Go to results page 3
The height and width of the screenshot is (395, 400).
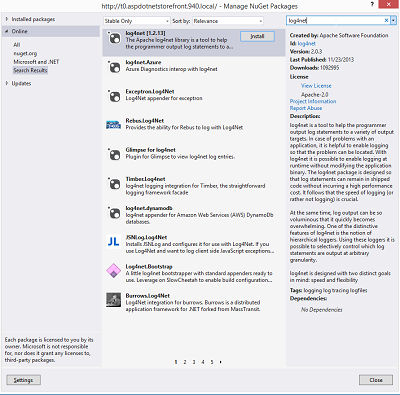click(x=194, y=362)
